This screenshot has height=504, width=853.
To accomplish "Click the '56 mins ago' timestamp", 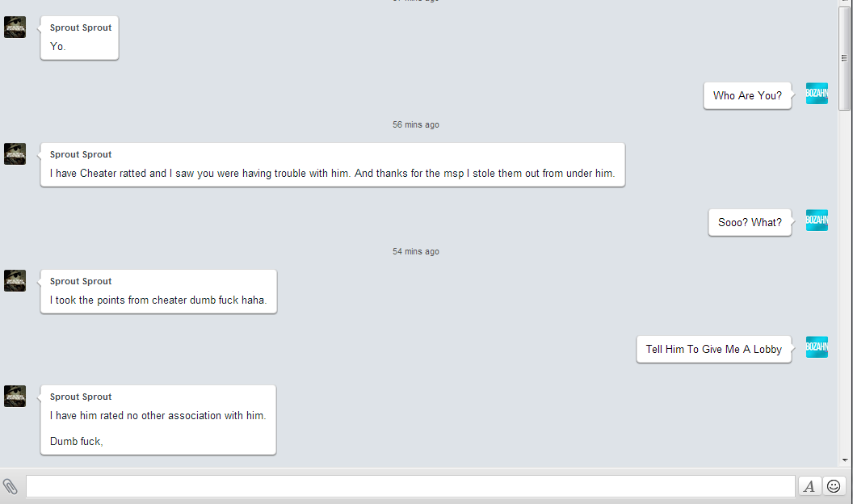I will point(416,124).
